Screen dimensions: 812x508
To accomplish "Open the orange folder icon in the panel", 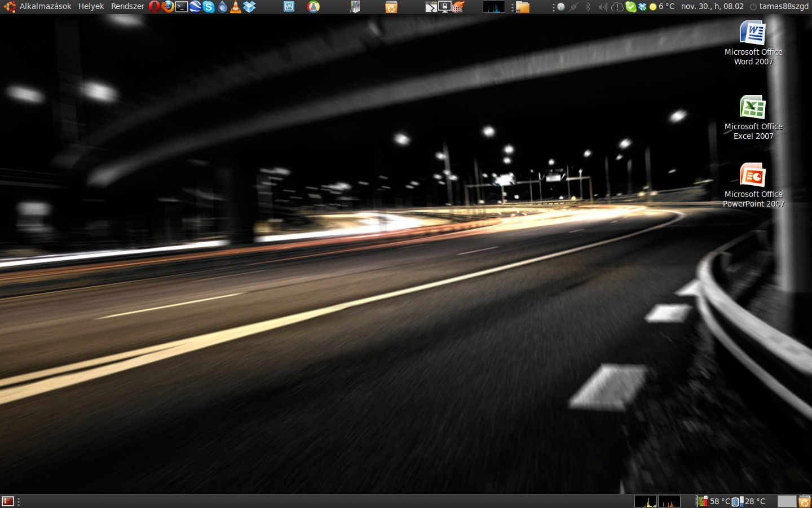I will (523, 7).
